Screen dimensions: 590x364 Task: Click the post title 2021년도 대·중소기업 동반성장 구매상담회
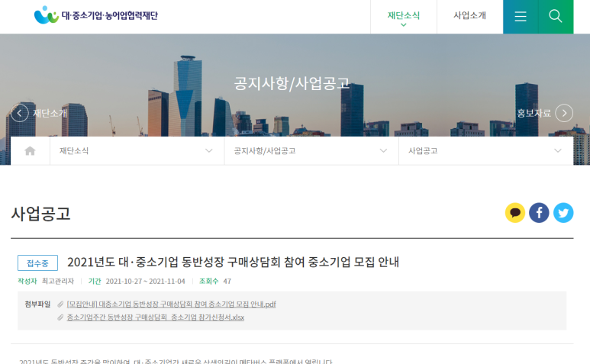tap(233, 262)
